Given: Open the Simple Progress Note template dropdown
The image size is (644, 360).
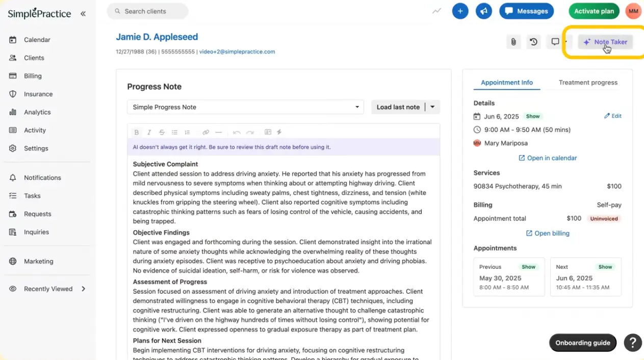Looking at the screenshot, I should pos(245,107).
